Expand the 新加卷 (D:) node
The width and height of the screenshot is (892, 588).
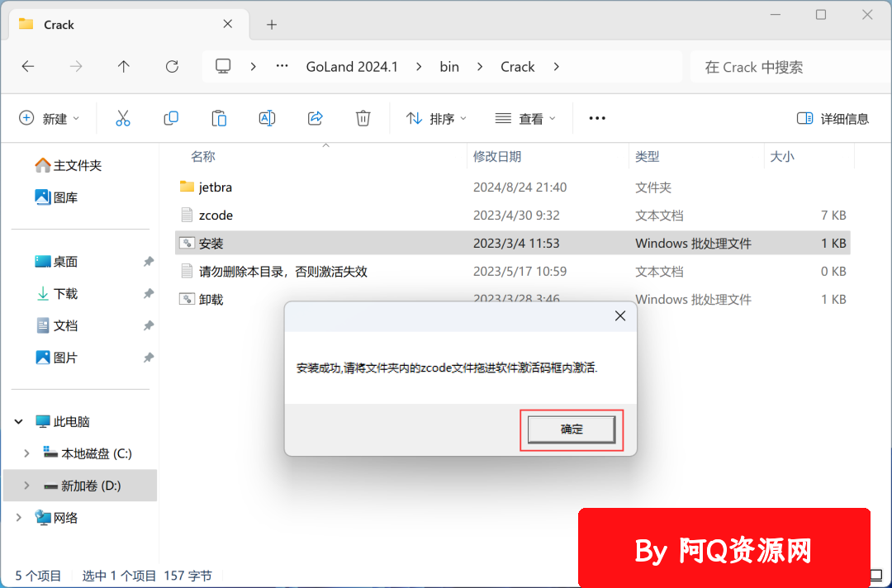(26, 486)
